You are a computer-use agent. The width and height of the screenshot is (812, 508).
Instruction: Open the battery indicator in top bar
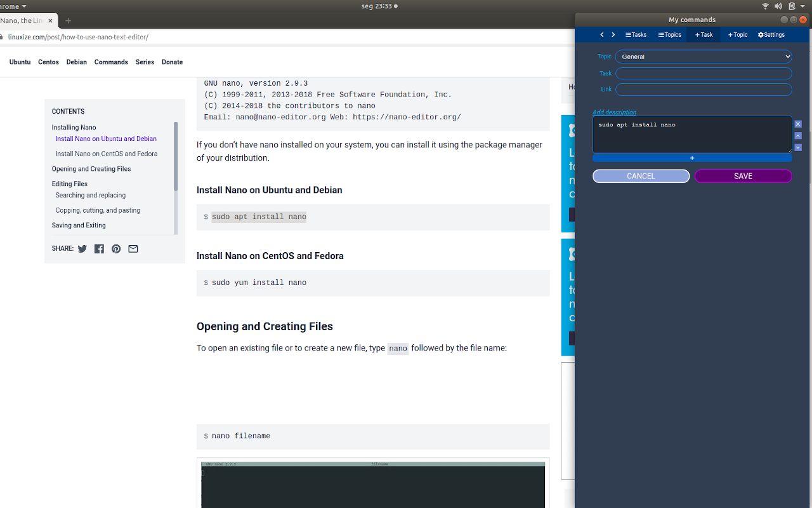(x=792, y=6)
